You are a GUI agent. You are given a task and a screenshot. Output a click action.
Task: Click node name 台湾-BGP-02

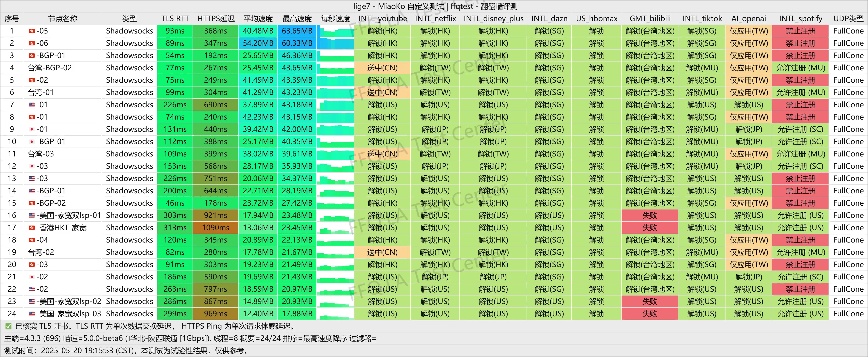(50, 68)
